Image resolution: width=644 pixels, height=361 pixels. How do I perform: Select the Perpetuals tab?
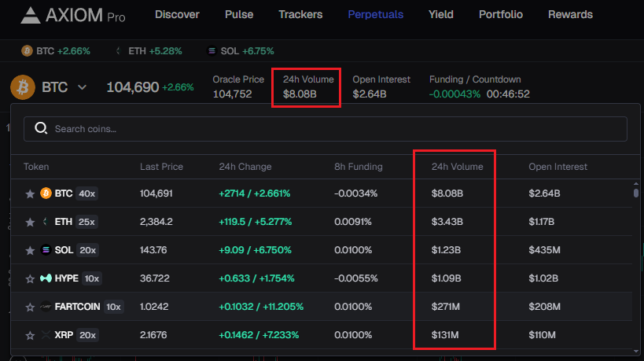[x=375, y=14]
